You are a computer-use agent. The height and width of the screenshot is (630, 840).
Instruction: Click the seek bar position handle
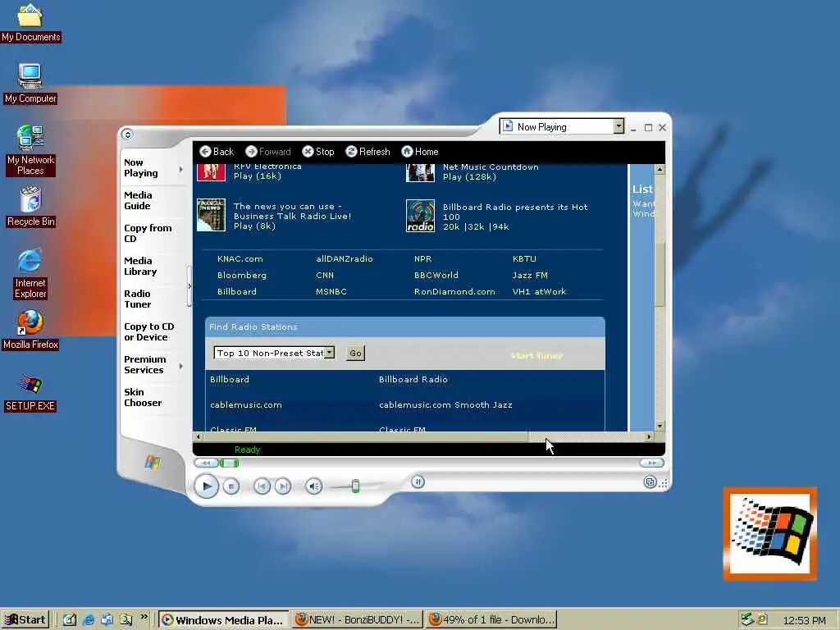click(x=229, y=463)
